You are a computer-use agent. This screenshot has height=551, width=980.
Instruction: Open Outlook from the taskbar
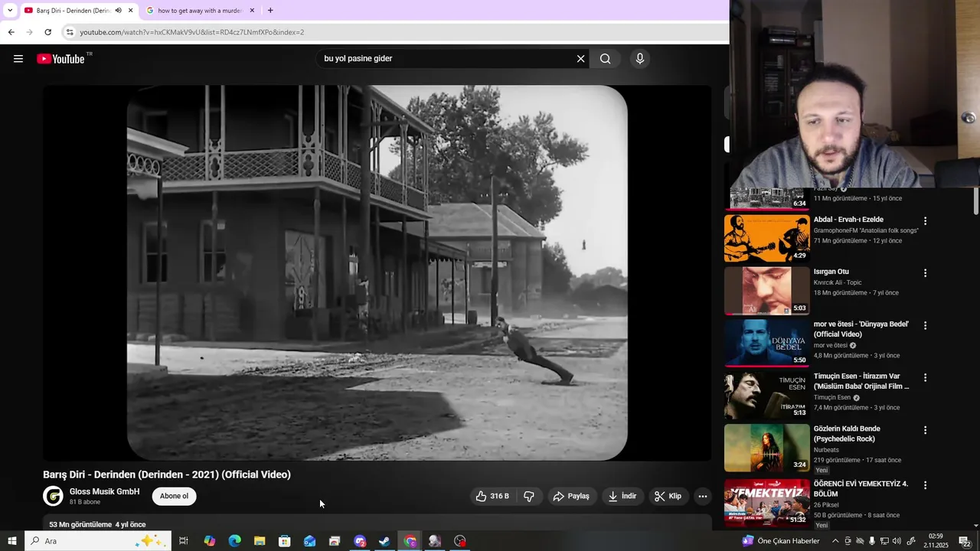(x=309, y=541)
